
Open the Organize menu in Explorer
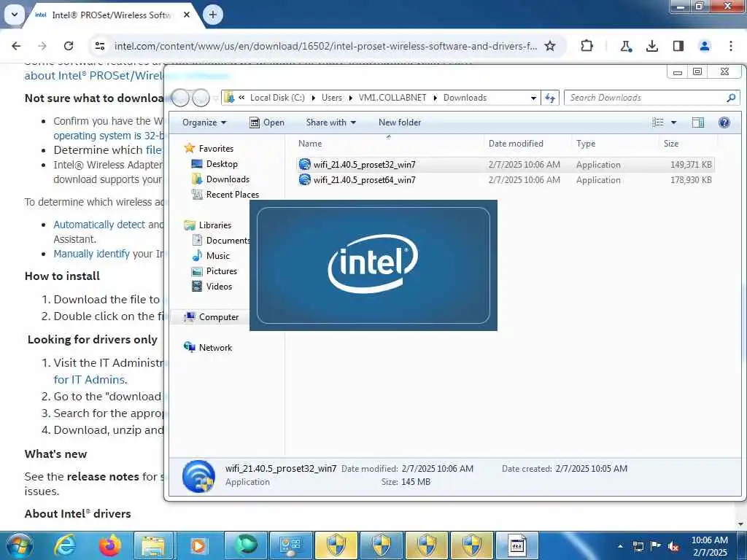(204, 122)
